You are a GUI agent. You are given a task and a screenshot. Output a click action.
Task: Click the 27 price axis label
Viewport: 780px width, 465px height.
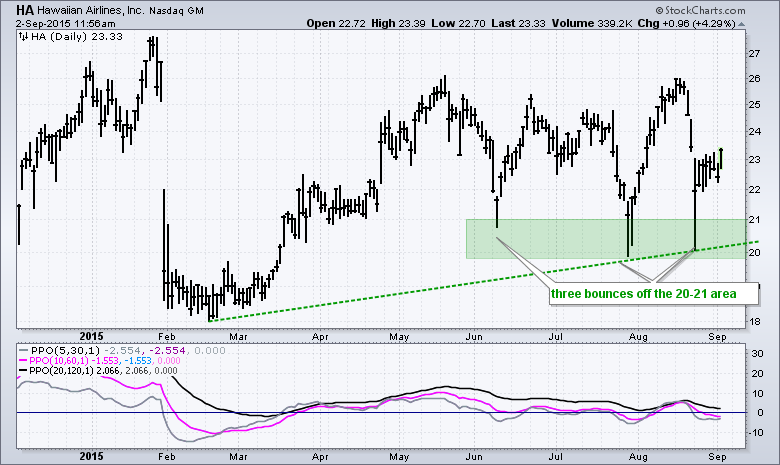point(754,54)
